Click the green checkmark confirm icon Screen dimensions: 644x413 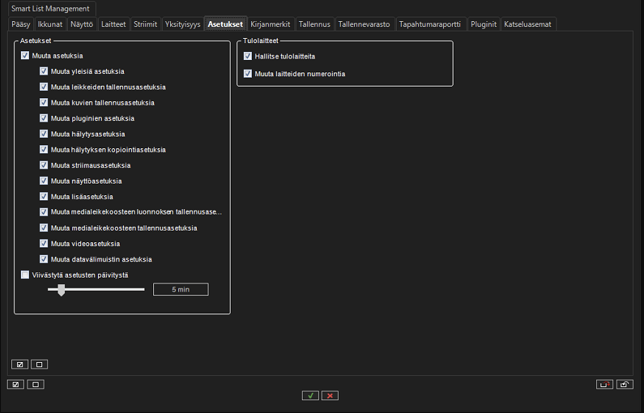pyautogui.click(x=310, y=395)
